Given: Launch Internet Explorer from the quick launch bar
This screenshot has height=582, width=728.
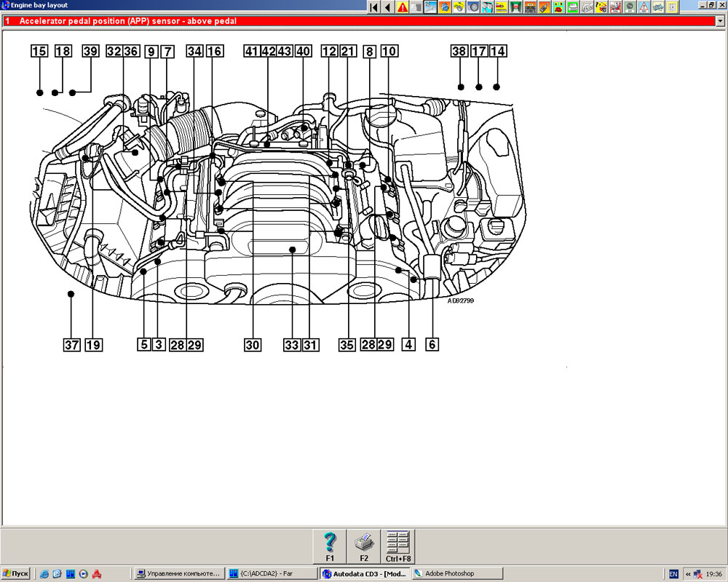Looking at the screenshot, I should [44, 573].
